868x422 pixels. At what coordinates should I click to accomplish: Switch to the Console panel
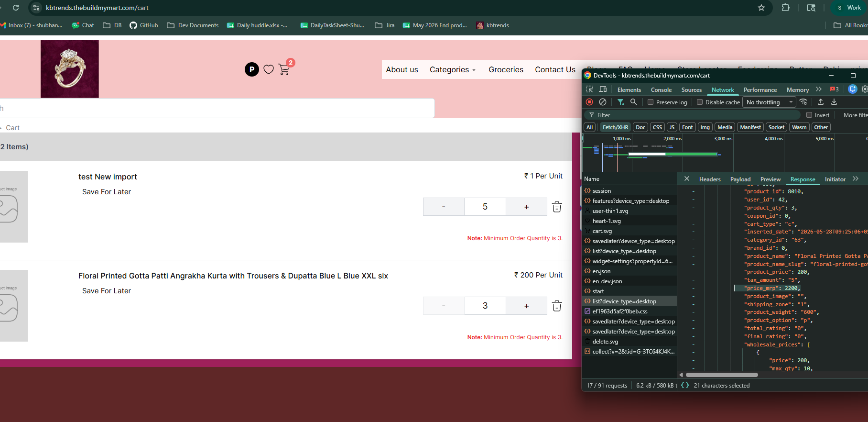point(661,89)
